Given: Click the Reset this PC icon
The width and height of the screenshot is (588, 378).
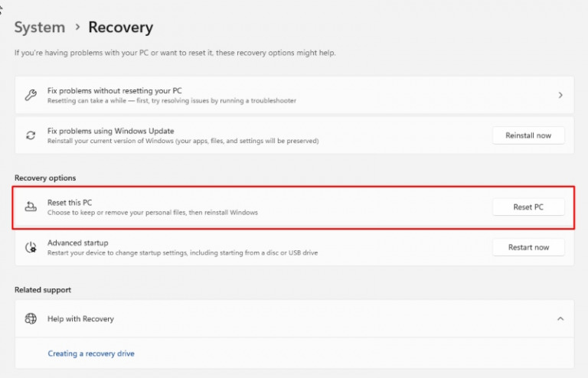Looking at the screenshot, I should tap(31, 207).
